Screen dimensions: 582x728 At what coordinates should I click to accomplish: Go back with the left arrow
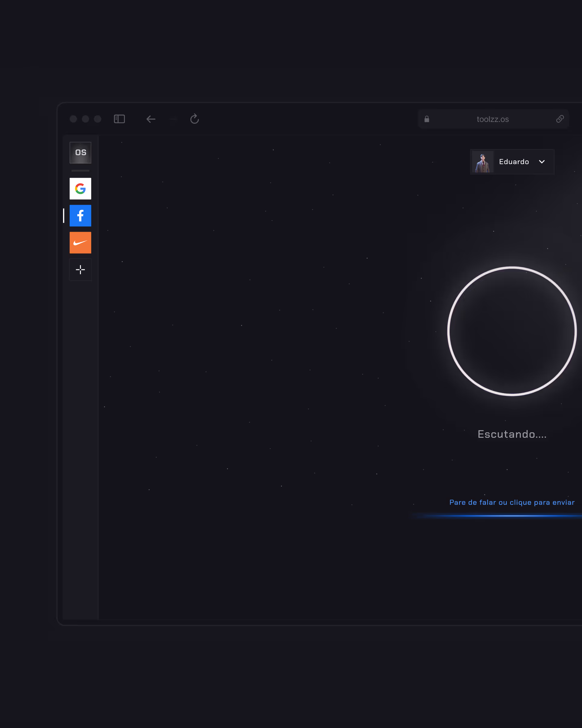pos(151,119)
